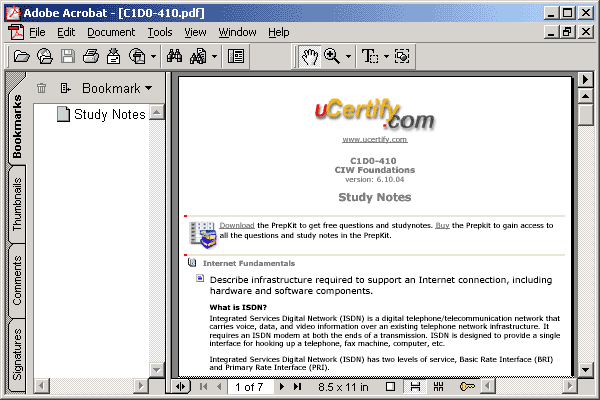
Task: Click the Buy link in document
Action: (442, 225)
